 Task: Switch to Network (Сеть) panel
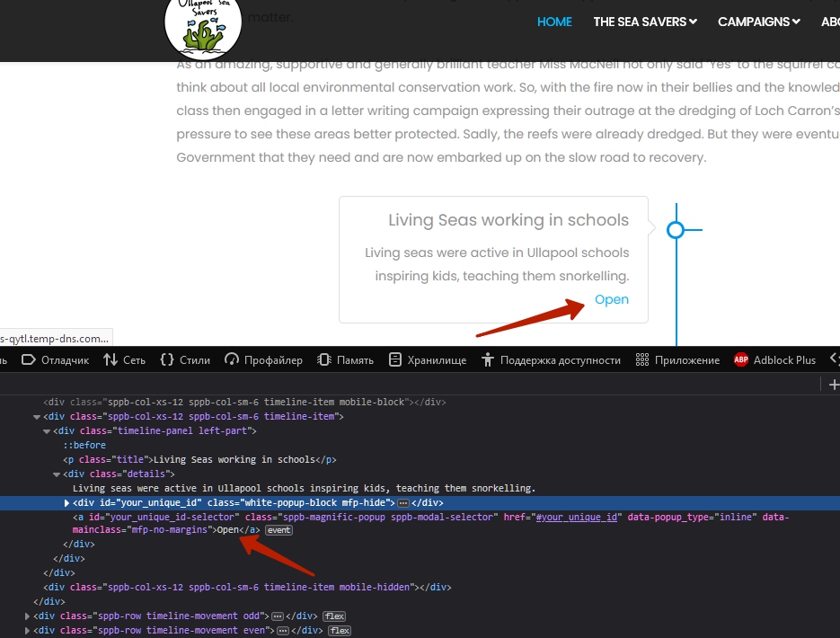click(x=124, y=359)
